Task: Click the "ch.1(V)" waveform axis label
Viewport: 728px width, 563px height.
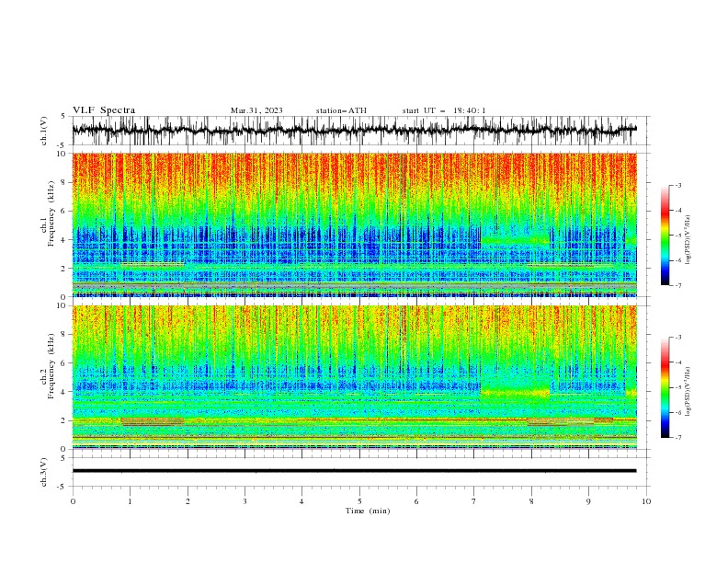Action: (x=44, y=131)
